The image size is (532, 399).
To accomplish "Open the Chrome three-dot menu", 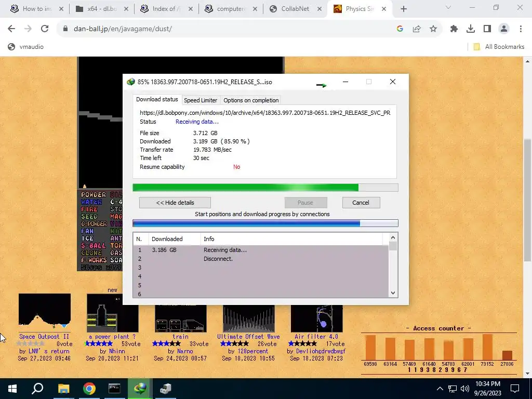I will click(521, 29).
